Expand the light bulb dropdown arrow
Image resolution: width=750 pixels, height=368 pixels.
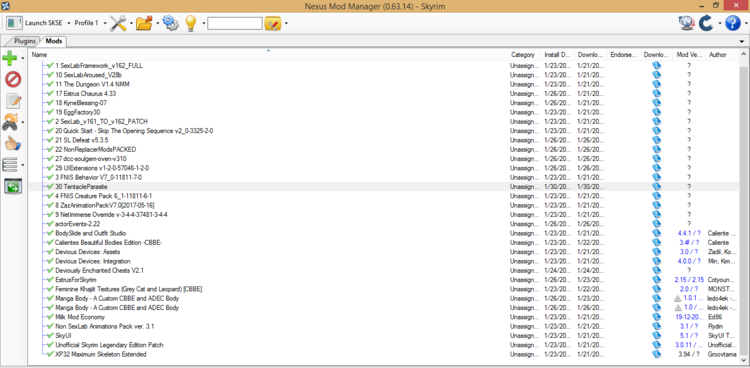[203, 23]
